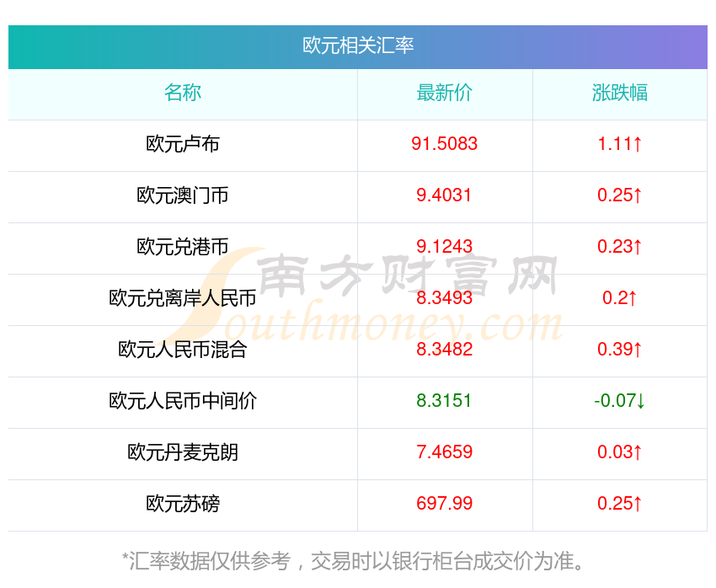
Task: Select the 欧元兑离岸人民币 row name
Action: [x=183, y=298]
